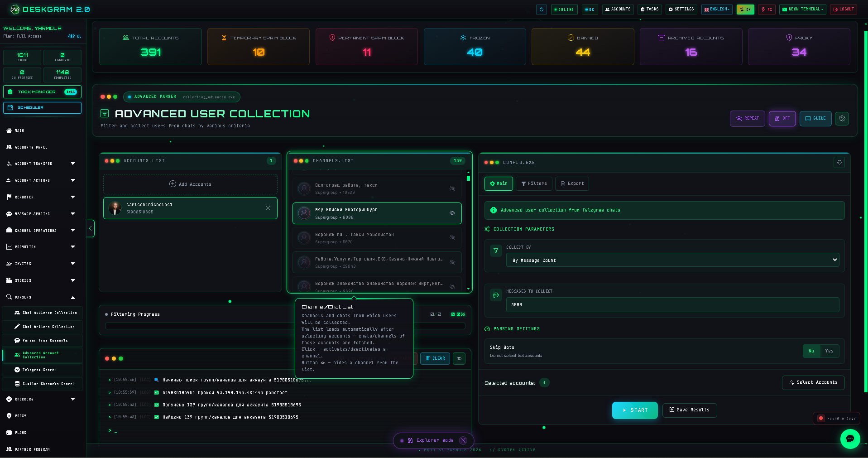
Task: Switch to the Filters tab
Action: click(x=534, y=183)
